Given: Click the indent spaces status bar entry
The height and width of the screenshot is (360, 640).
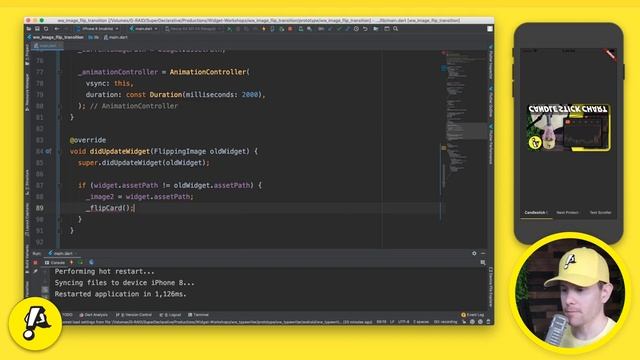Looking at the screenshot, I should coord(420,322).
